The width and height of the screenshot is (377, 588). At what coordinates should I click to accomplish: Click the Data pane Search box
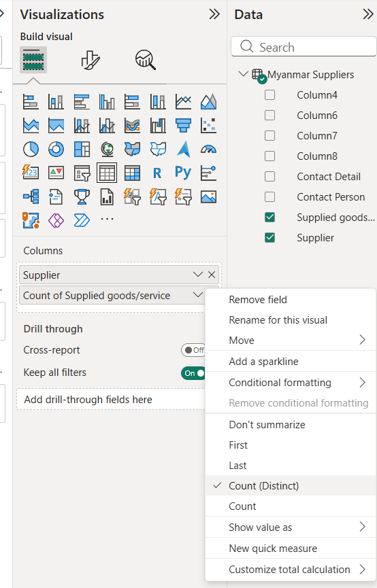[x=304, y=47]
